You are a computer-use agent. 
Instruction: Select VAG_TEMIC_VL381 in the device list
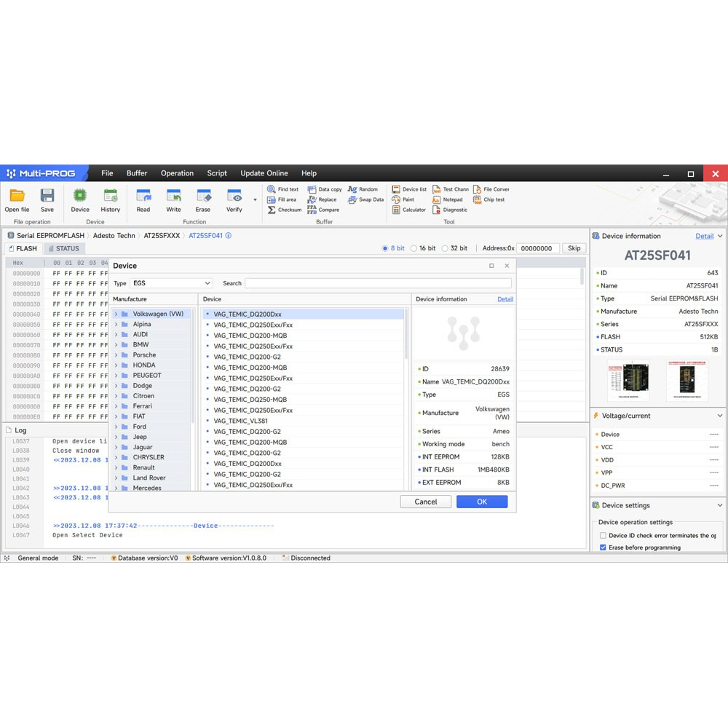coord(240,421)
